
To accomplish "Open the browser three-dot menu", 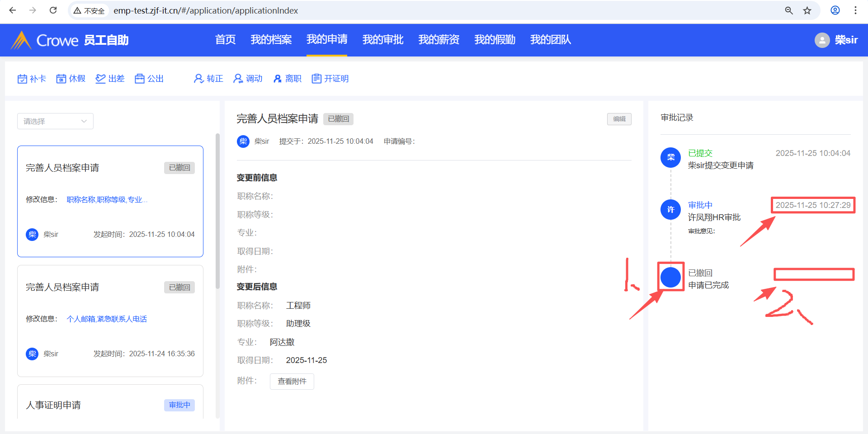I will point(855,10).
